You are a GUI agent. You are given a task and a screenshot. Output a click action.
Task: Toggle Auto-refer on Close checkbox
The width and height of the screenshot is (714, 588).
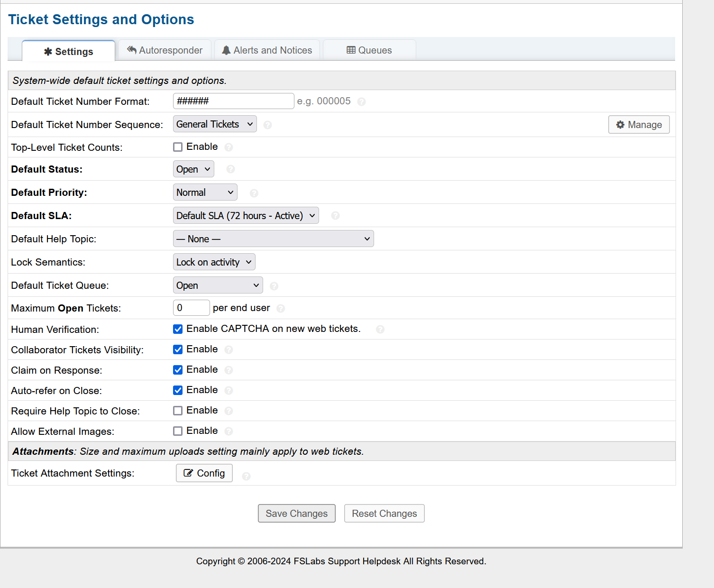pos(178,390)
